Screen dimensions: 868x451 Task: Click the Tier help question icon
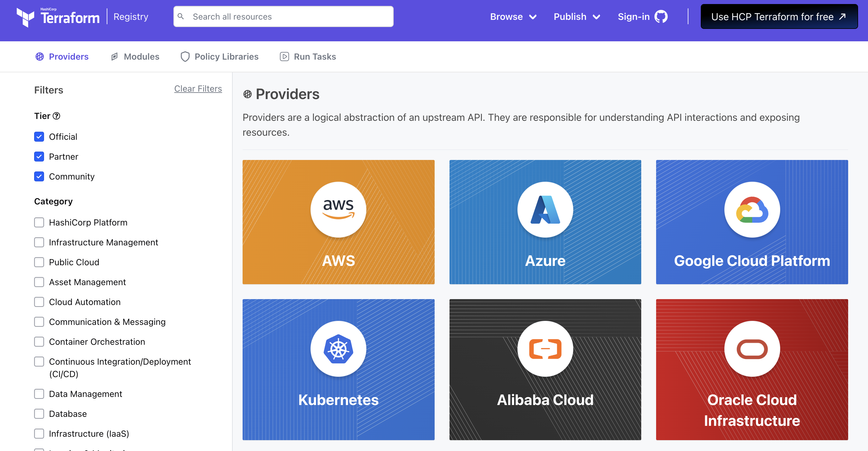56,116
